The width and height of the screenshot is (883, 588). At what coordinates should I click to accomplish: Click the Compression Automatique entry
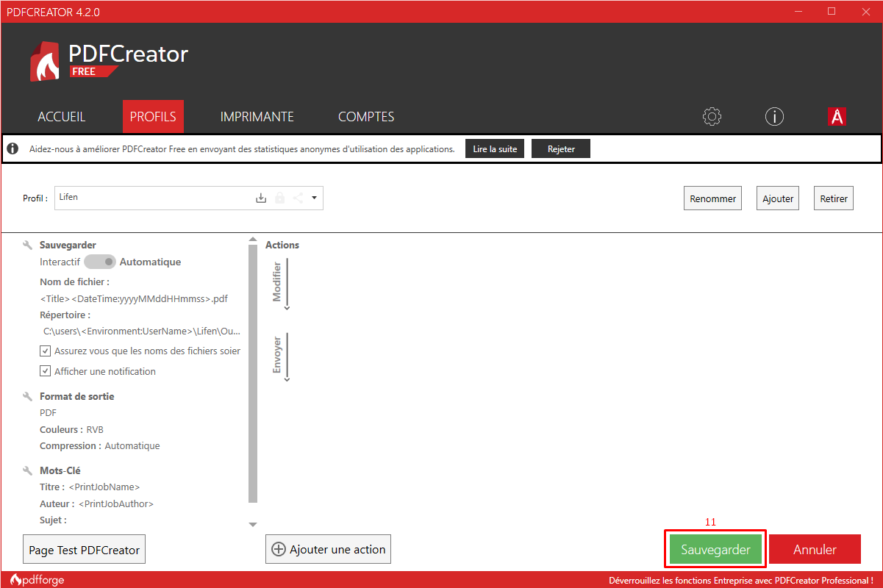(x=100, y=445)
